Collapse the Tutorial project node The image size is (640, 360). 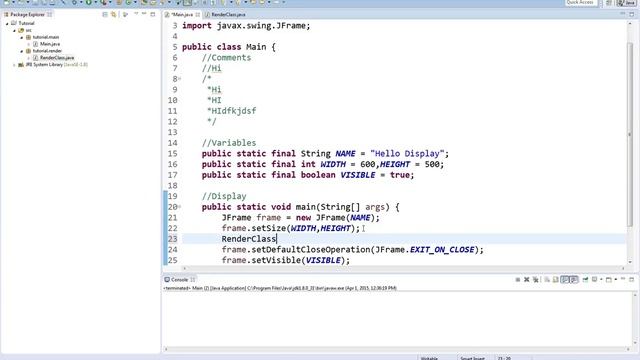[x=7, y=24]
